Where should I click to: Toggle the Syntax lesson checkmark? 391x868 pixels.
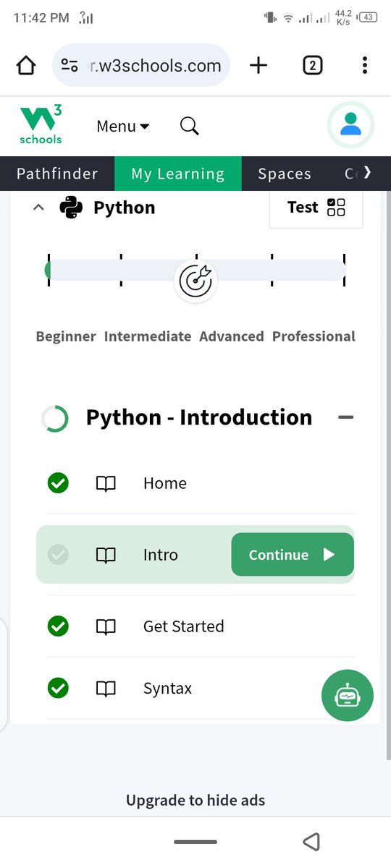point(58,689)
